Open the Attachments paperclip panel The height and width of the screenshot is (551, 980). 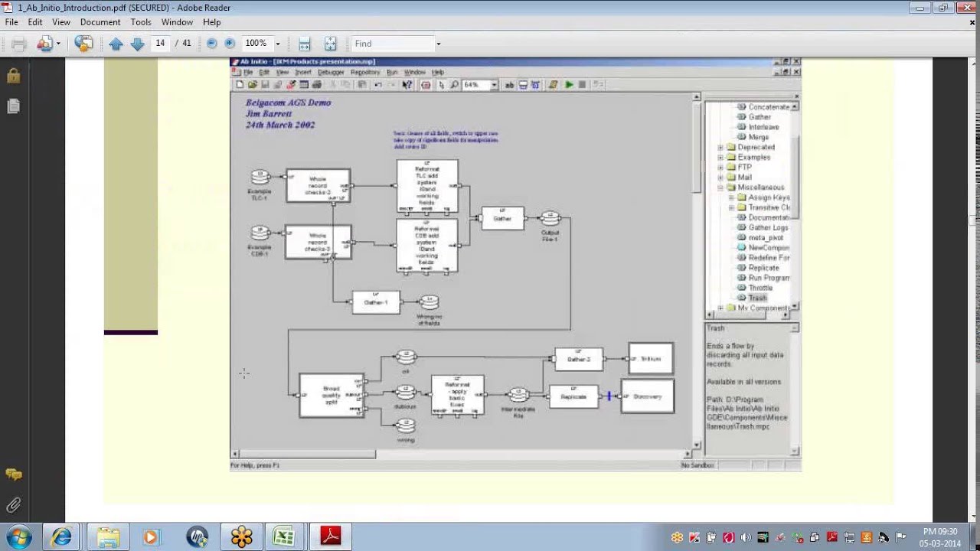13,505
